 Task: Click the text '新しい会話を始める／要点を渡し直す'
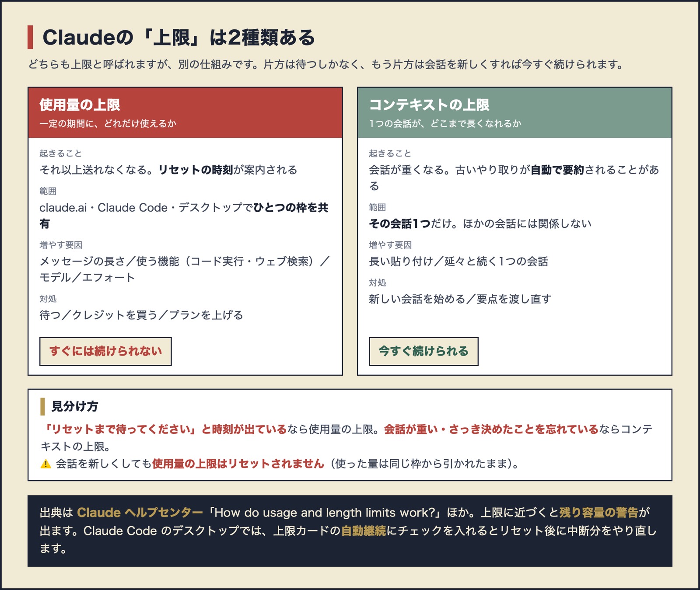[x=460, y=299]
